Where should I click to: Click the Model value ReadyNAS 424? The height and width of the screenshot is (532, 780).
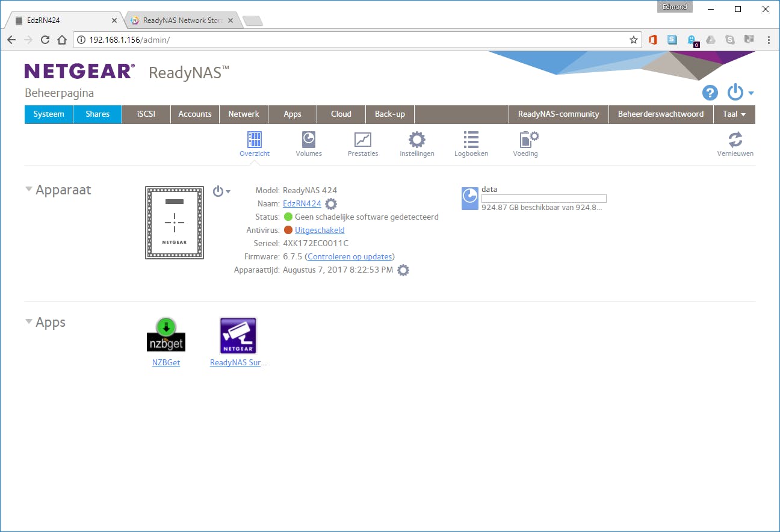310,191
